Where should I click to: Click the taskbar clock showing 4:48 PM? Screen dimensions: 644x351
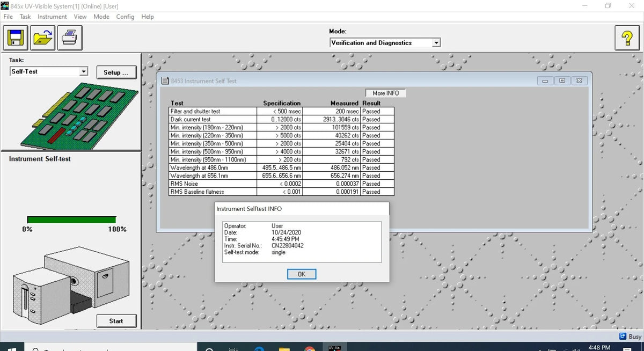[599, 348]
